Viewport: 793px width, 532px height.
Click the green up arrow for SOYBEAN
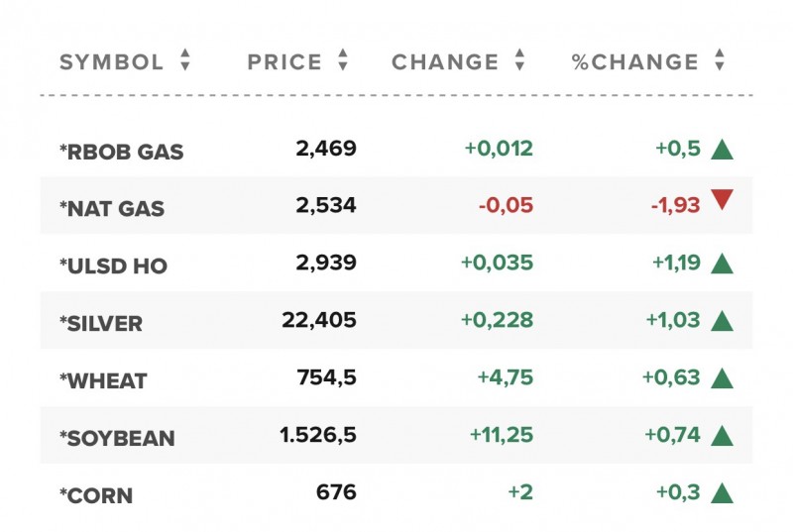click(x=722, y=436)
